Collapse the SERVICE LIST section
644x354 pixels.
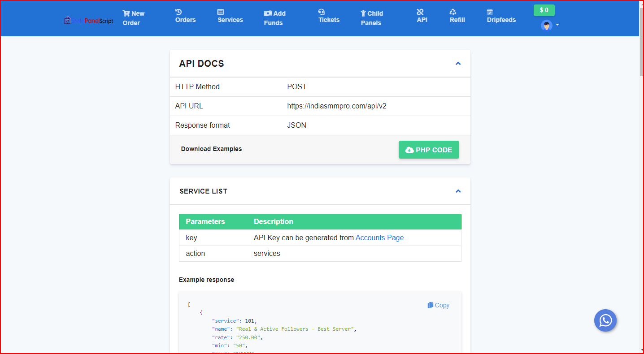pyautogui.click(x=458, y=191)
